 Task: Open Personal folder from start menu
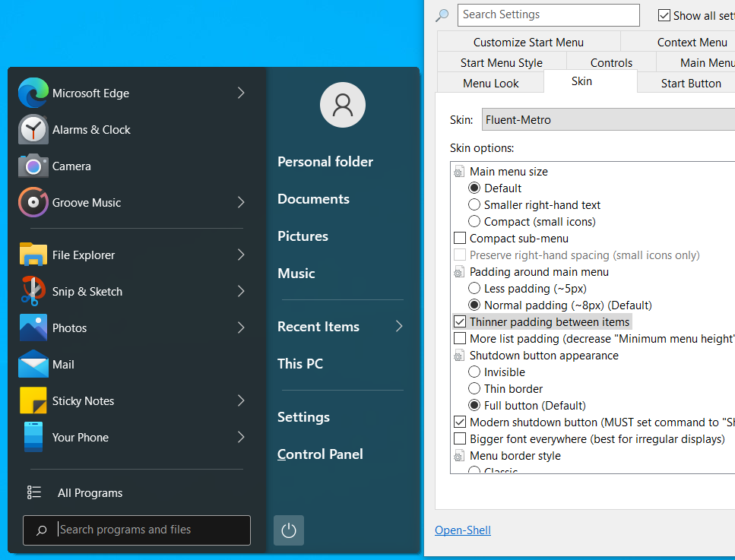[325, 162]
